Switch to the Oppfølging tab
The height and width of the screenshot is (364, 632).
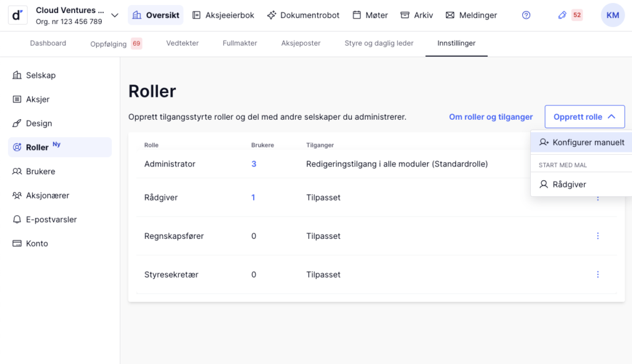point(109,44)
